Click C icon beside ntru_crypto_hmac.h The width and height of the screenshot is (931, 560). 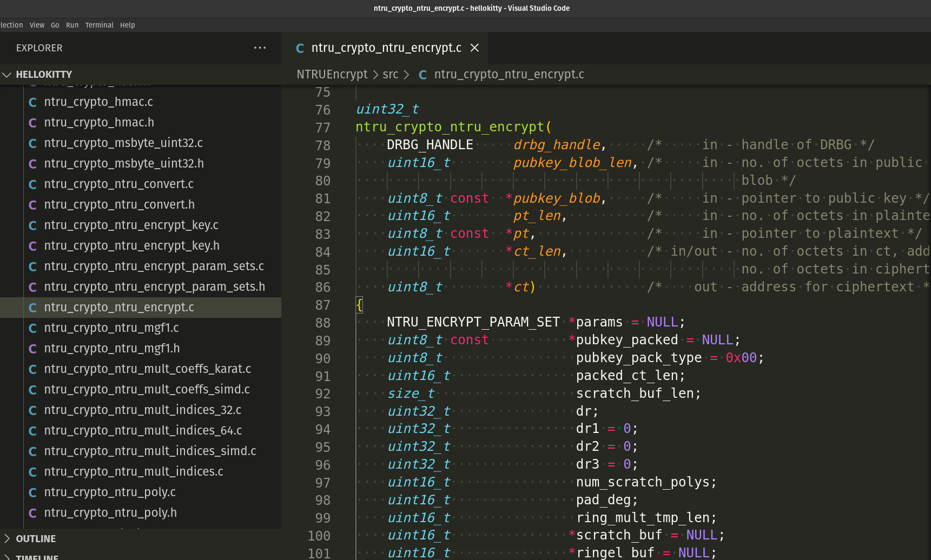pos(32,123)
